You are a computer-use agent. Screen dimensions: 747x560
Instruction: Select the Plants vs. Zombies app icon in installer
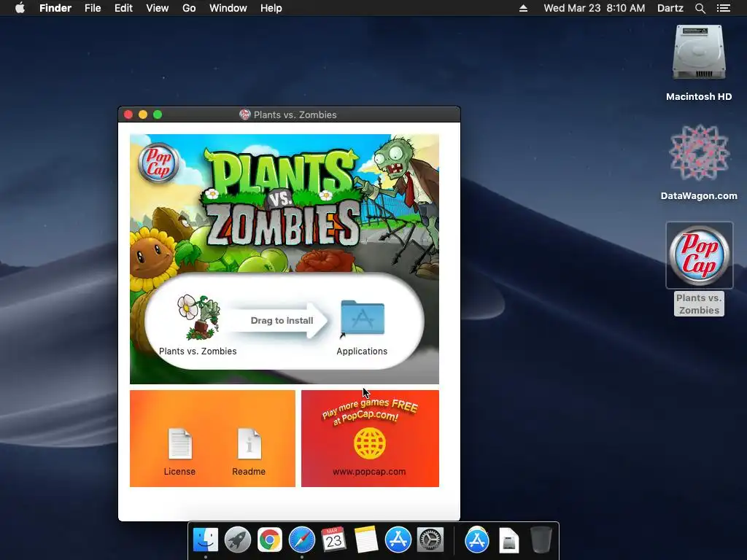tap(198, 317)
